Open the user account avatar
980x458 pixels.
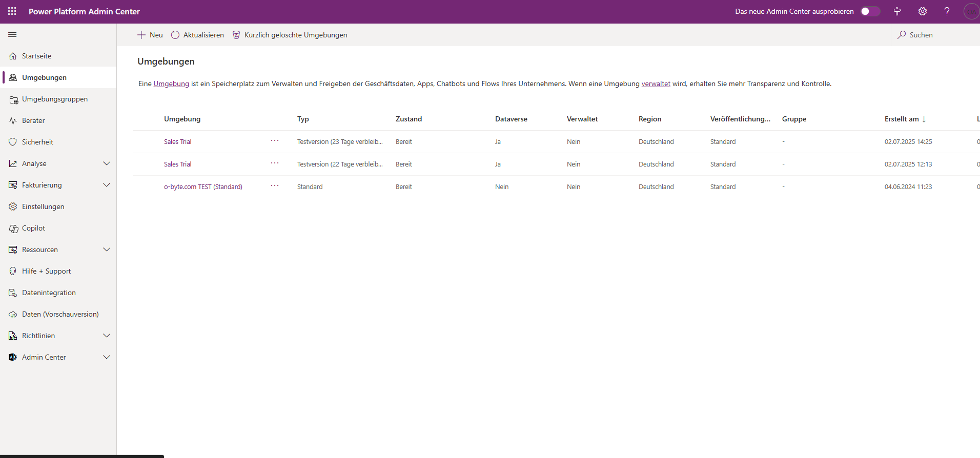971,11
